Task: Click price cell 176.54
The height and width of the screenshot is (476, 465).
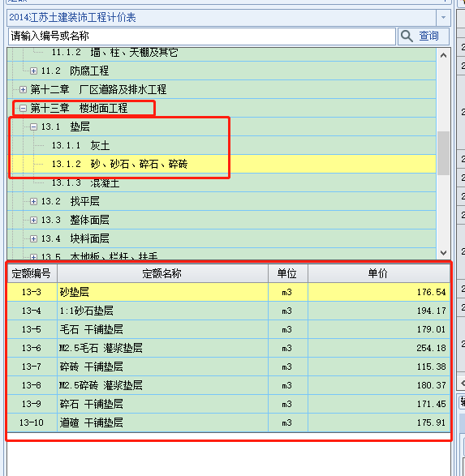Action: (379, 293)
